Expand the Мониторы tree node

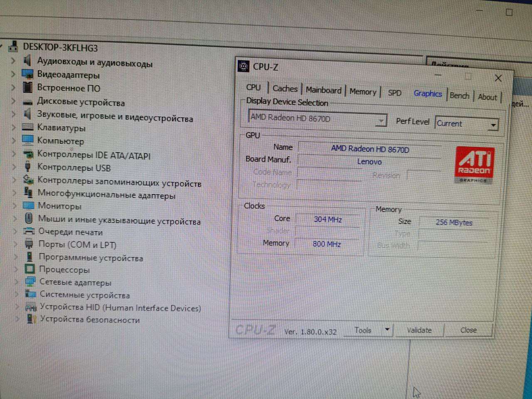(x=15, y=206)
